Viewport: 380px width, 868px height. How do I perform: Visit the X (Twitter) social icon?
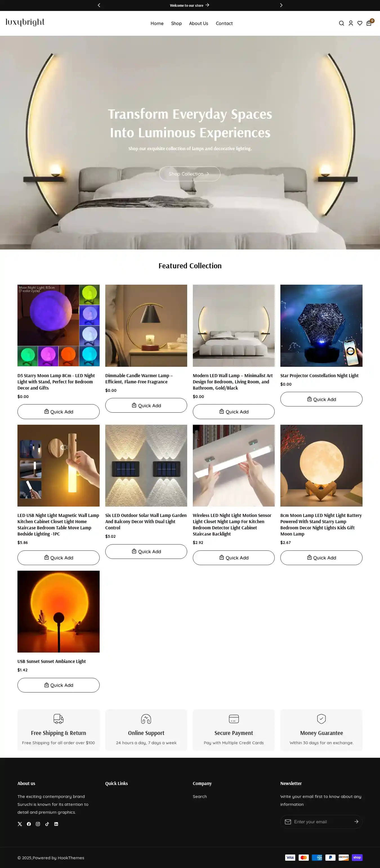20,824
